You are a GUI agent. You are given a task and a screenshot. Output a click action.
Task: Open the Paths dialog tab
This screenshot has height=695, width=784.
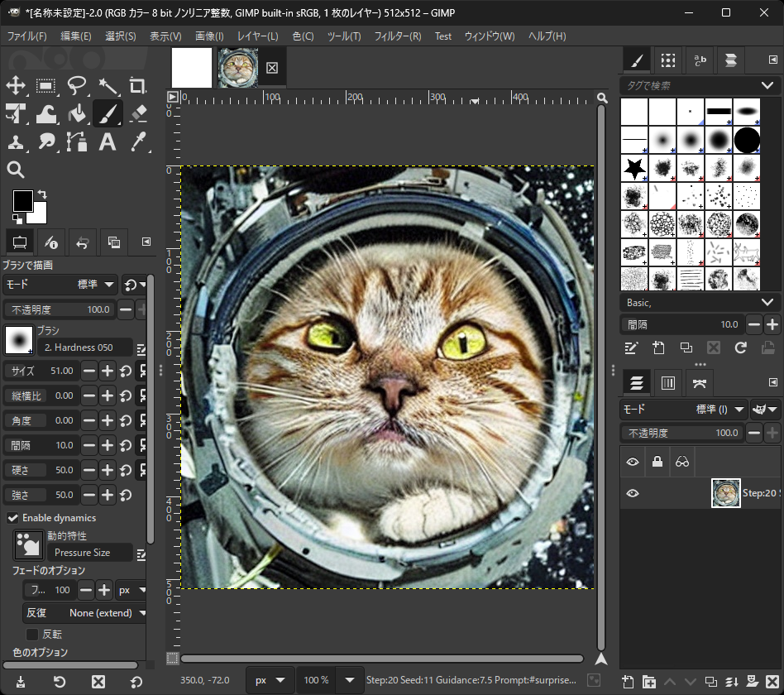coord(700,382)
